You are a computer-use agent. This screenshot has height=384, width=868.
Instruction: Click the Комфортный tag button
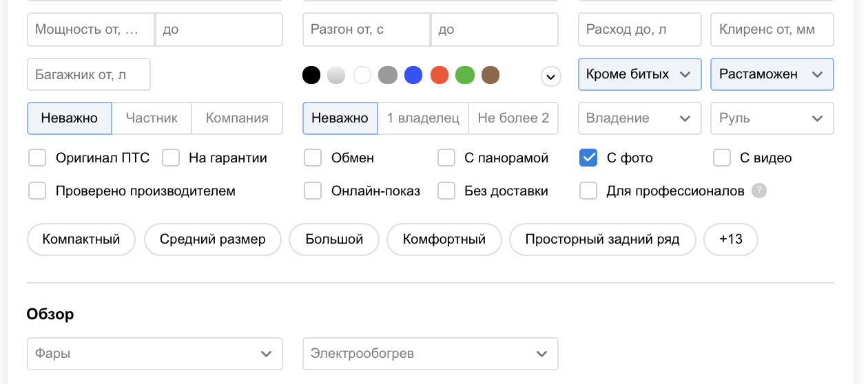pos(444,239)
